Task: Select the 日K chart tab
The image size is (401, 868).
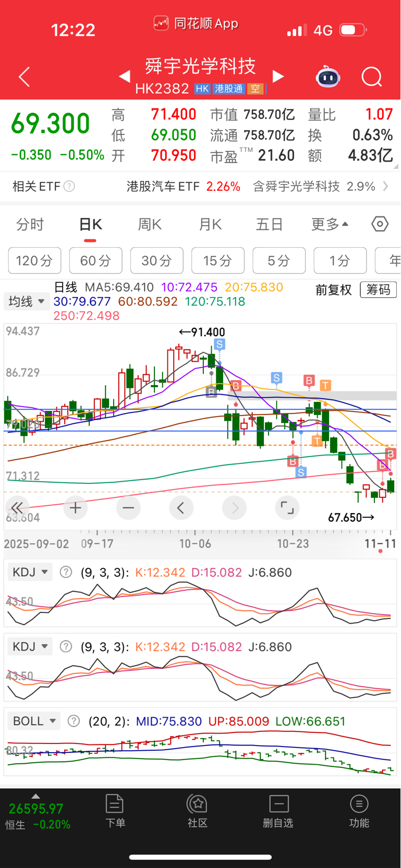Action: [x=90, y=225]
